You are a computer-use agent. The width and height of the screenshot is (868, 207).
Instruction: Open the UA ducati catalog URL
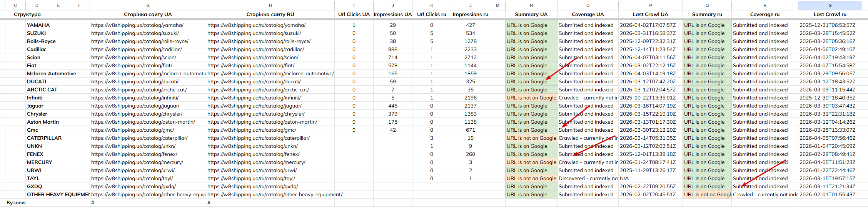(135, 82)
